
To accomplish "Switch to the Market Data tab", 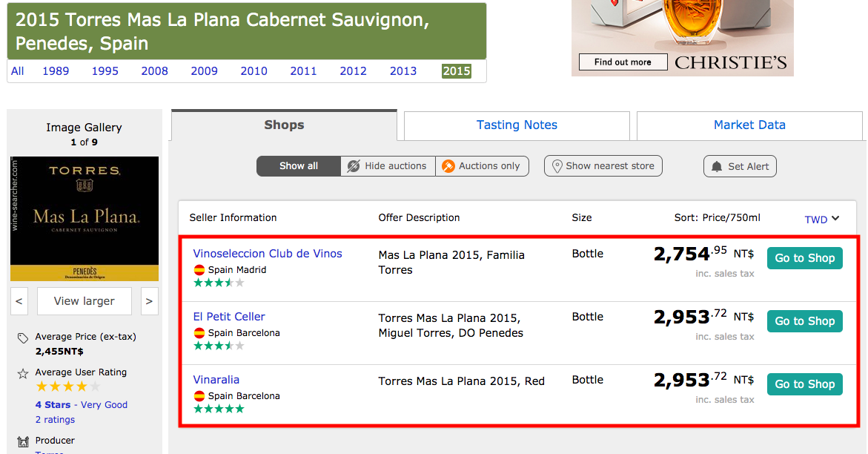I will pos(749,125).
